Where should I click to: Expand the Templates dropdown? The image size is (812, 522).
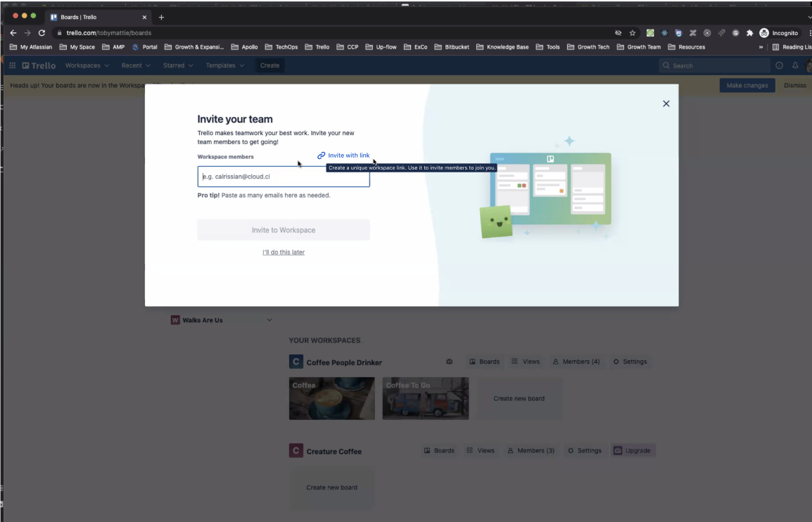[x=224, y=65]
